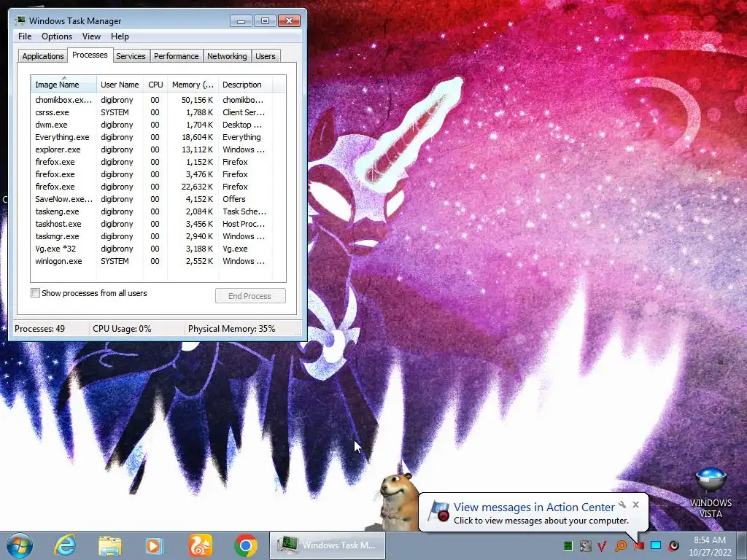747x560 pixels.
Task: Open the Users tab
Action: pyautogui.click(x=266, y=56)
